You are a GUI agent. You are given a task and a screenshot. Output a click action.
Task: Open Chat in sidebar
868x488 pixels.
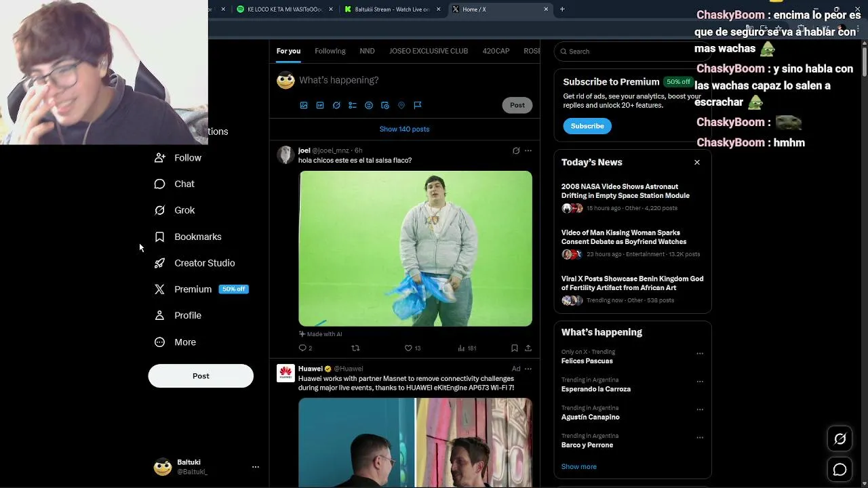pos(174,184)
